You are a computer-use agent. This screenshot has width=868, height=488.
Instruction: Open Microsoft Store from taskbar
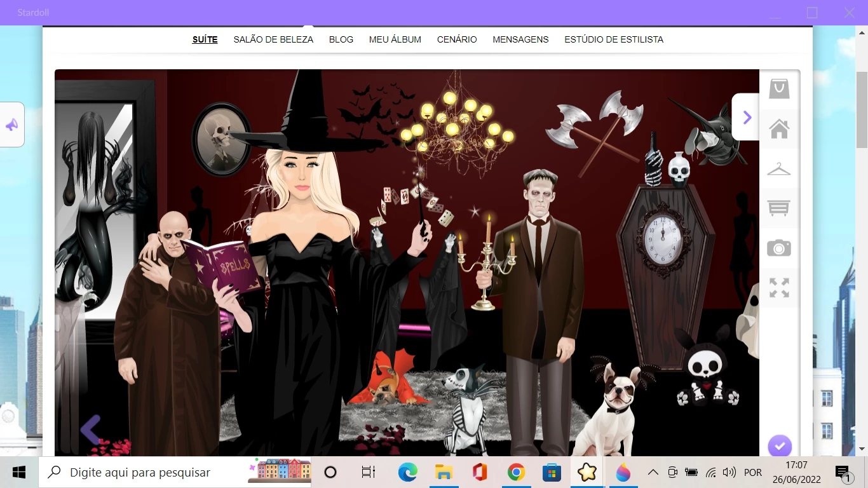coord(552,472)
